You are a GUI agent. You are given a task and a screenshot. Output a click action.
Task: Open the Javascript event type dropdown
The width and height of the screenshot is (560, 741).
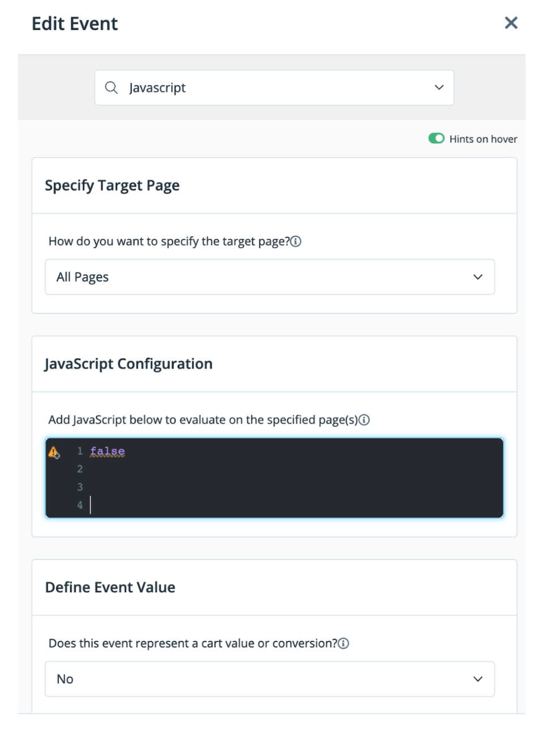click(274, 88)
